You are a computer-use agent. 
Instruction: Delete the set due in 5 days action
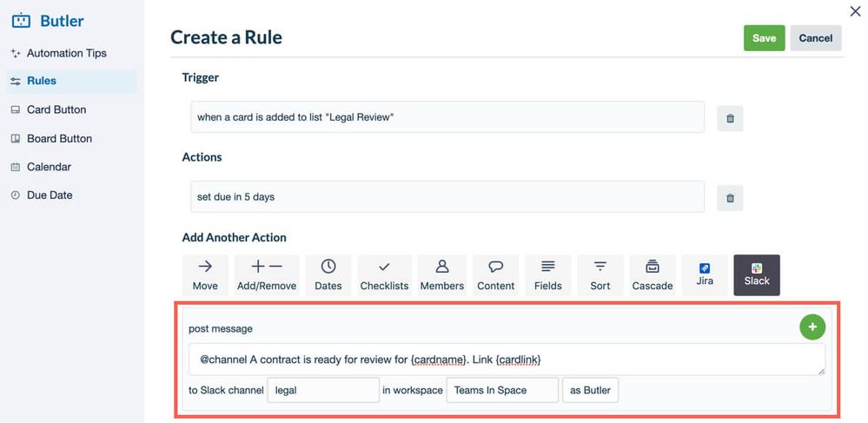pos(730,198)
